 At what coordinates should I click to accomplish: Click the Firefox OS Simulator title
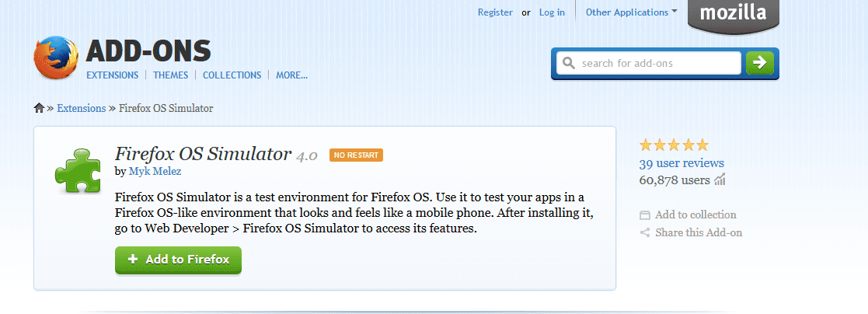pyautogui.click(x=203, y=154)
